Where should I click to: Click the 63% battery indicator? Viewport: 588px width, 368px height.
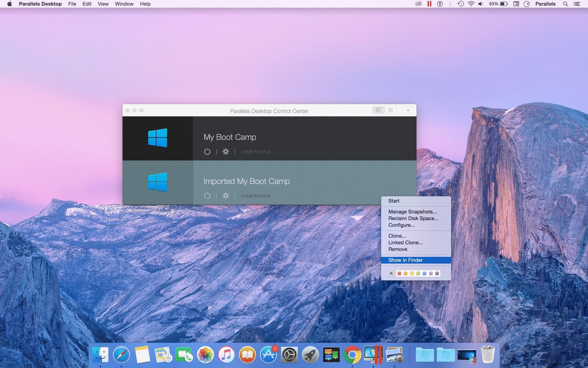tap(498, 4)
